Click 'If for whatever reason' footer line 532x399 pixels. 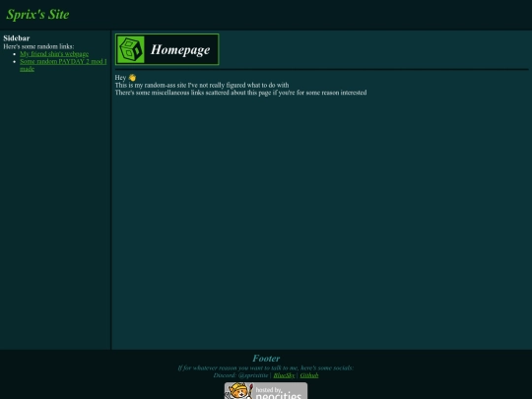click(266, 367)
